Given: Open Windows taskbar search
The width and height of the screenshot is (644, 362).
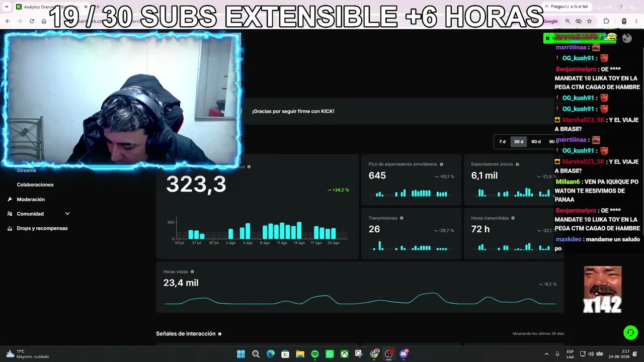Looking at the screenshot, I should [x=256, y=354].
